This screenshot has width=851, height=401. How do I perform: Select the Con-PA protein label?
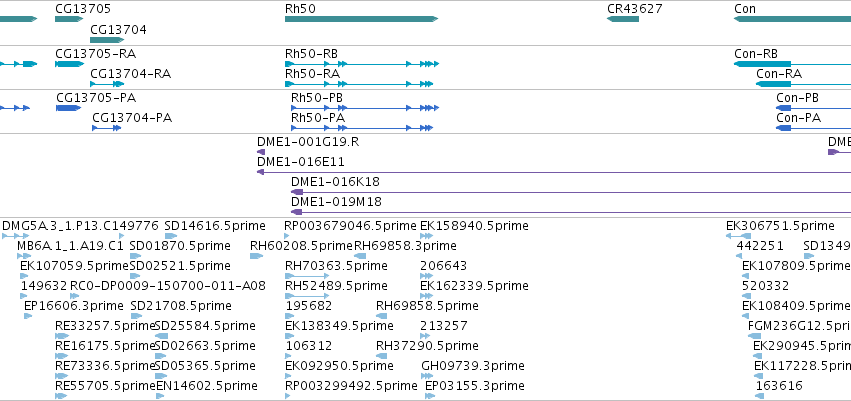pos(798,118)
